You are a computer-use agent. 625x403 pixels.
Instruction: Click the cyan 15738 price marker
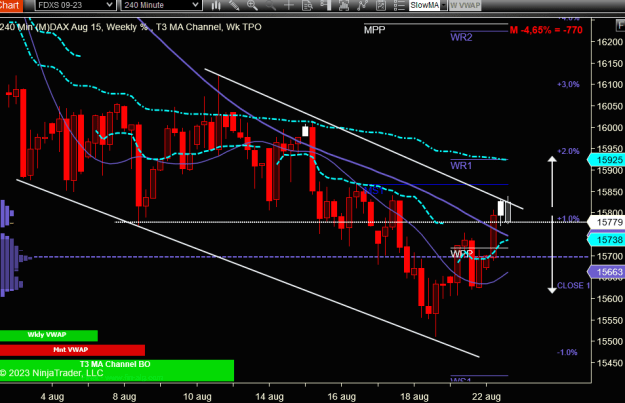point(606,240)
